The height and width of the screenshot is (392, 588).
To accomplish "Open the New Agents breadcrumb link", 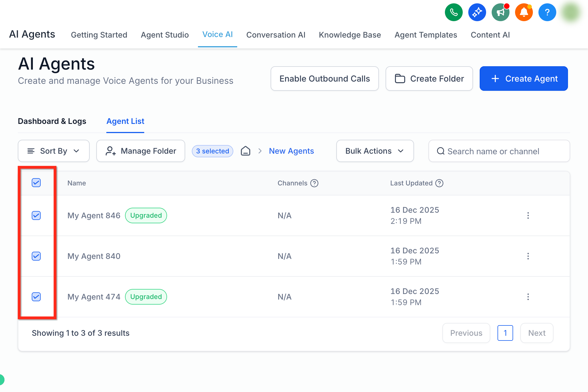I will point(291,151).
